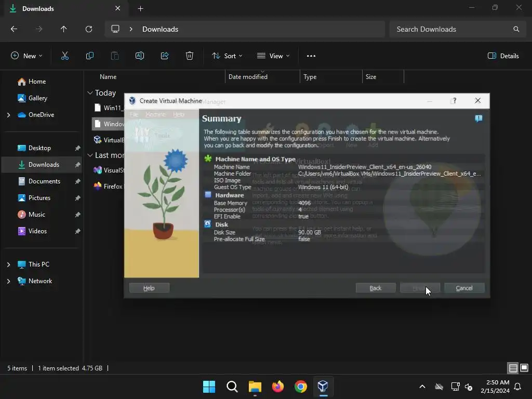Select the VisualSt file row

[109, 170]
